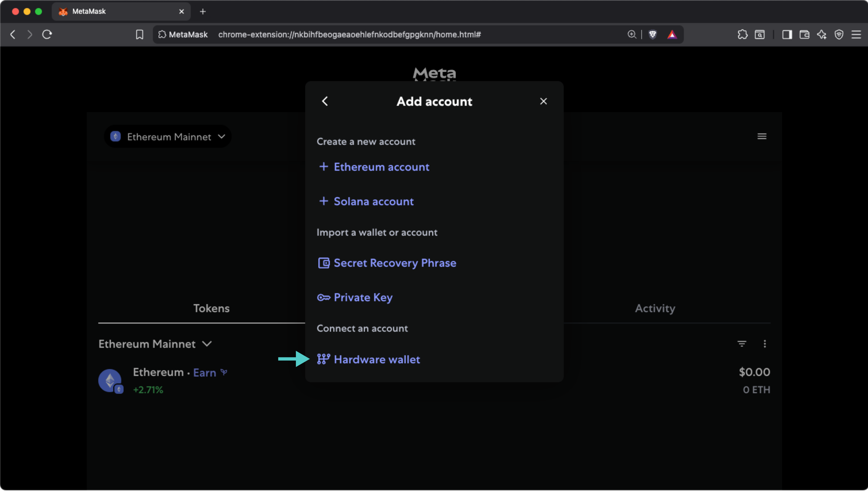868x491 pixels.
Task: Open the Ethereum Mainnet network picker
Action: tap(168, 137)
